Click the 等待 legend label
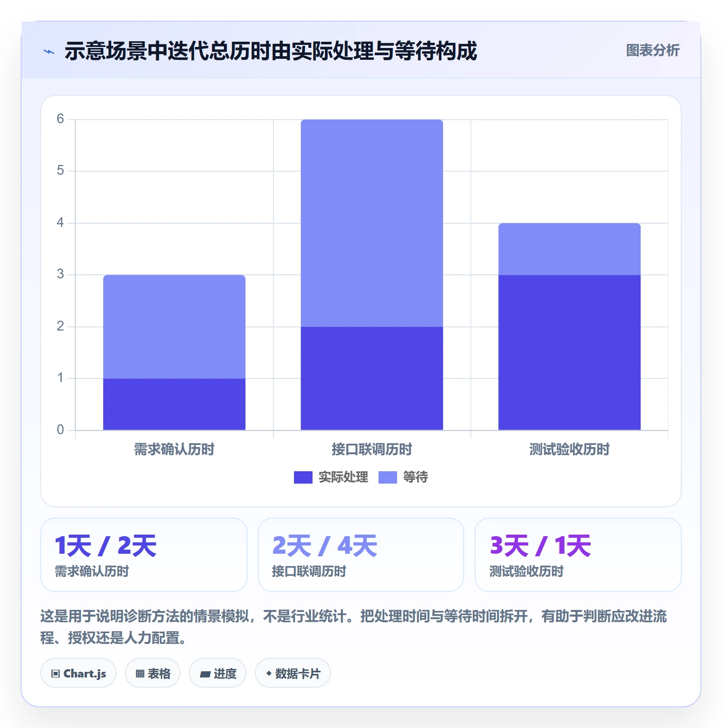Screen dimensions: 722x728 415,477
